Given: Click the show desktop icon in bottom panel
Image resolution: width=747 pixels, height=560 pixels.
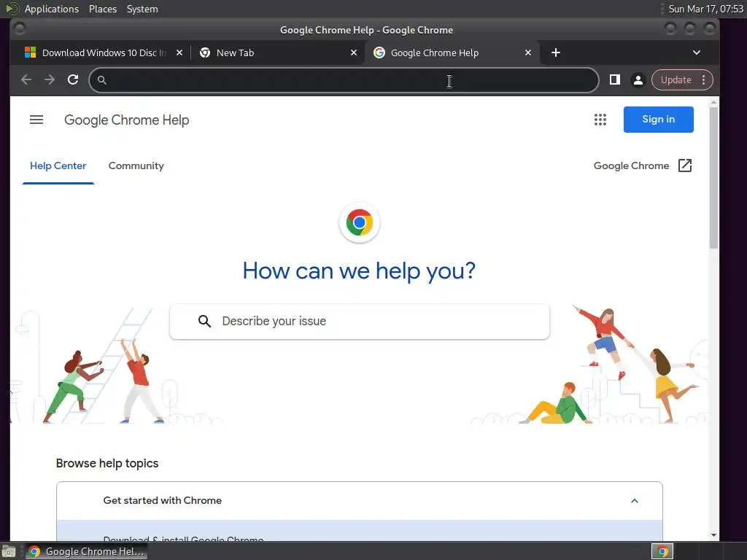Looking at the screenshot, I should tap(9, 551).
